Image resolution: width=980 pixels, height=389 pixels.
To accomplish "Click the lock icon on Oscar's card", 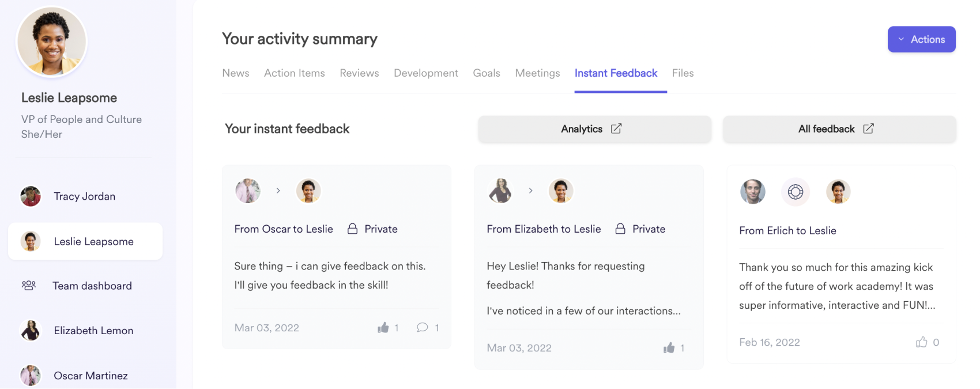I will click(353, 229).
